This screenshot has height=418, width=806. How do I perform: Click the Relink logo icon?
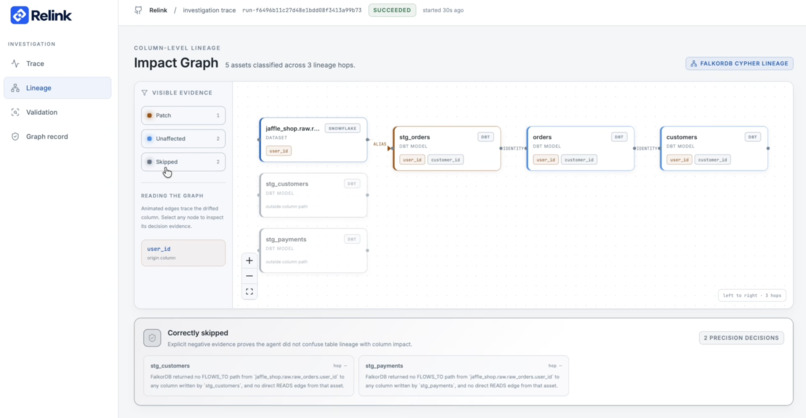(x=20, y=15)
